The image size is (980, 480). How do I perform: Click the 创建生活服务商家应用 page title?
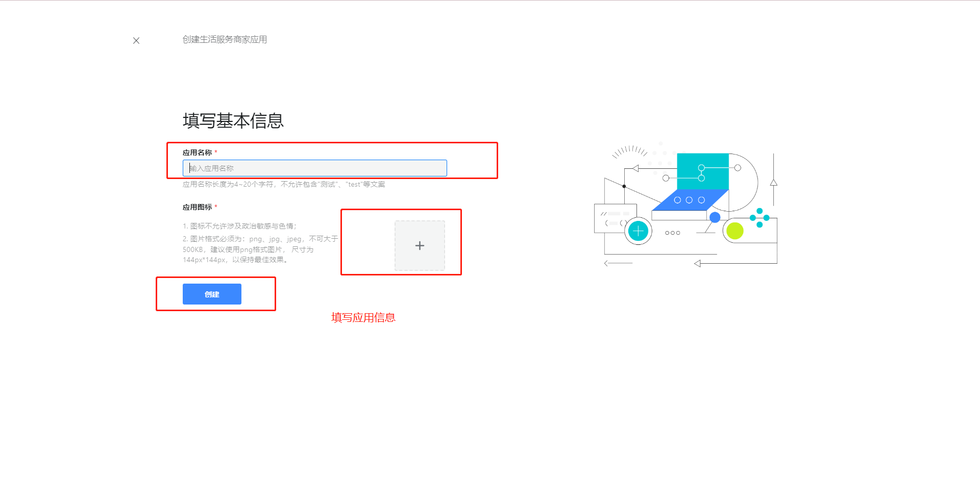(x=225, y=40)
